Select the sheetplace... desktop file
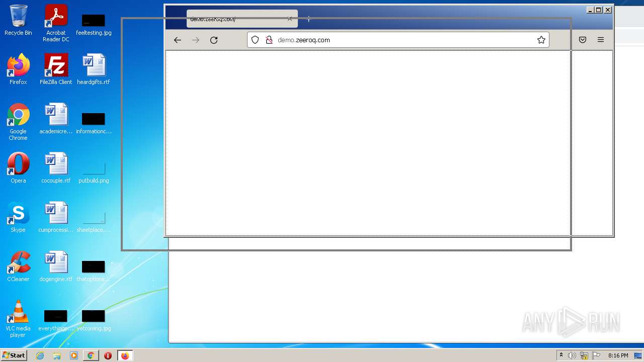The image size is (644, 362). 94,222
